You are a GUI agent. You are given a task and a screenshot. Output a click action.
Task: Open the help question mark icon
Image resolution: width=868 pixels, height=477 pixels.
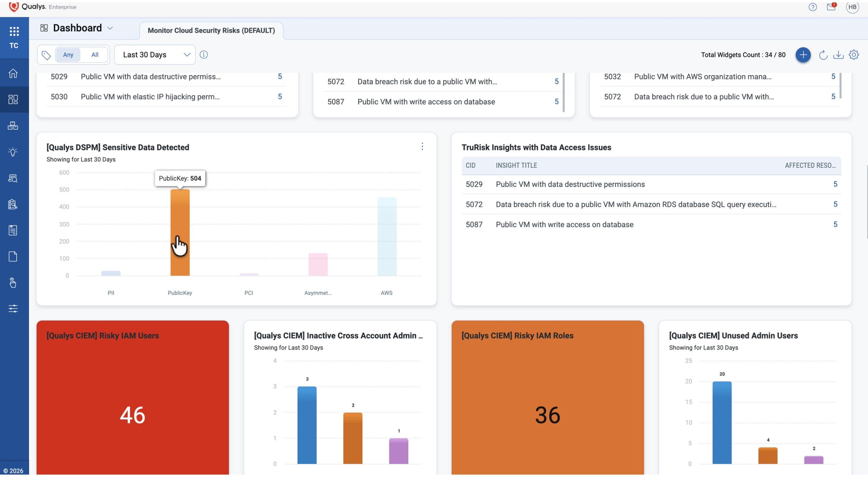click(812, 7)
